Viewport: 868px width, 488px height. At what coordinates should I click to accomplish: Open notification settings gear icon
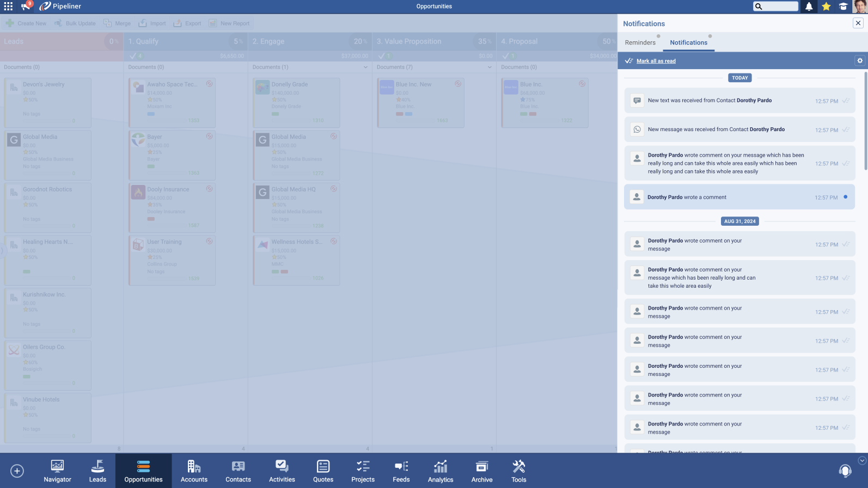click(x=860, y=61)
